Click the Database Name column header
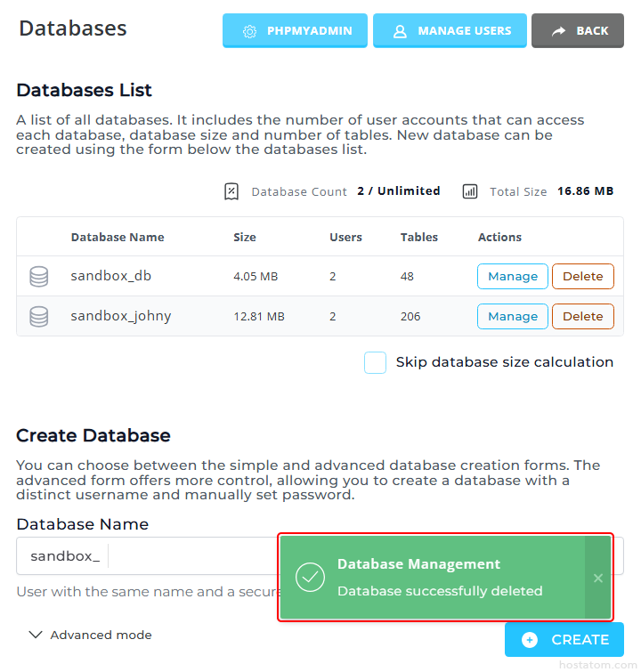 click(x=118, y=238)
